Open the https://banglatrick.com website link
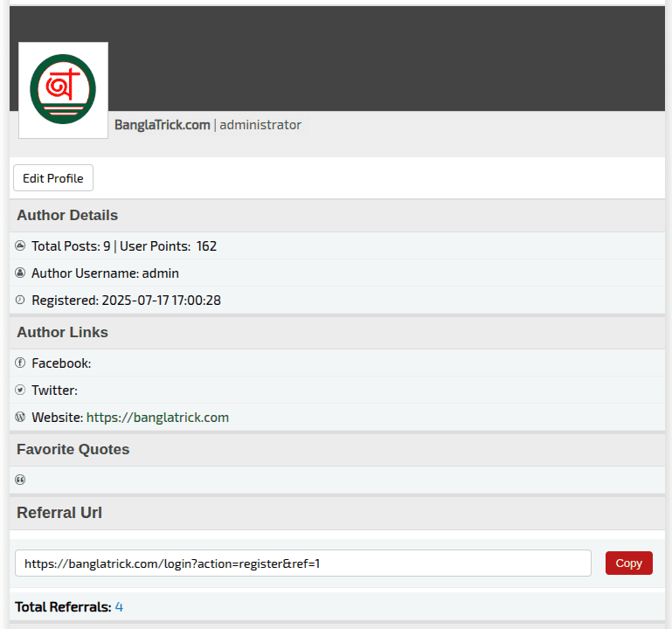This screenshot has width=672, height=629. click(x=157, y=418)
